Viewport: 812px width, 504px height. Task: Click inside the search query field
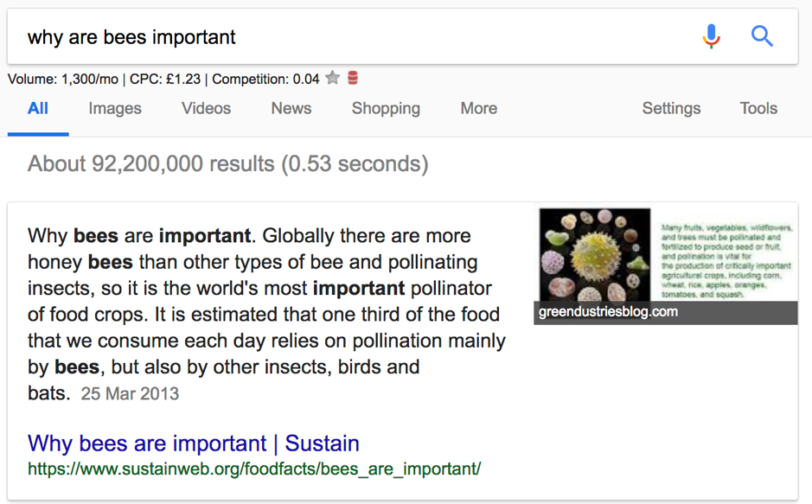click(x=259, y=36)
